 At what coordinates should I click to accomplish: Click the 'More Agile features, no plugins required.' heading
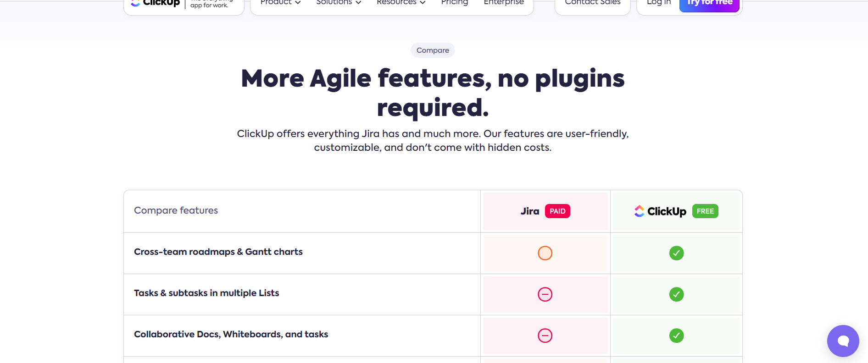433,93
